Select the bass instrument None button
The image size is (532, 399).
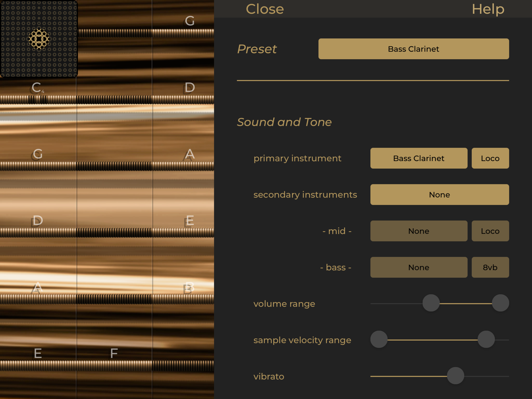pyautogui.click(x=418, y=267)
